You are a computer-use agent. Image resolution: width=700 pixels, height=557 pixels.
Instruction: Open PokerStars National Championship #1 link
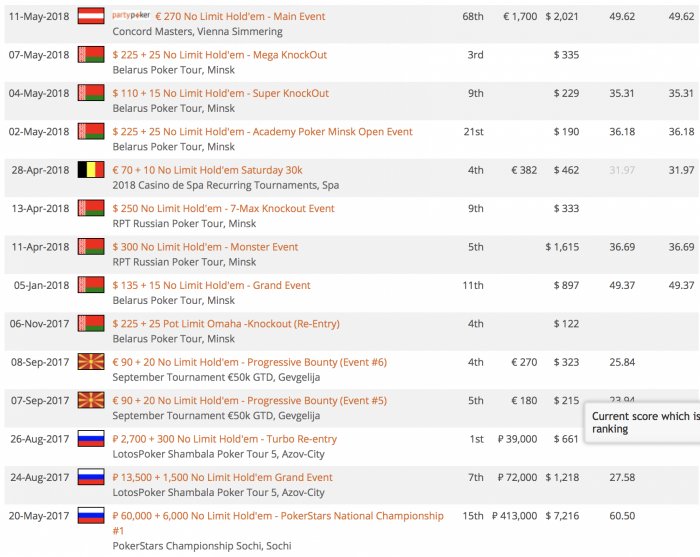point(277,516)
